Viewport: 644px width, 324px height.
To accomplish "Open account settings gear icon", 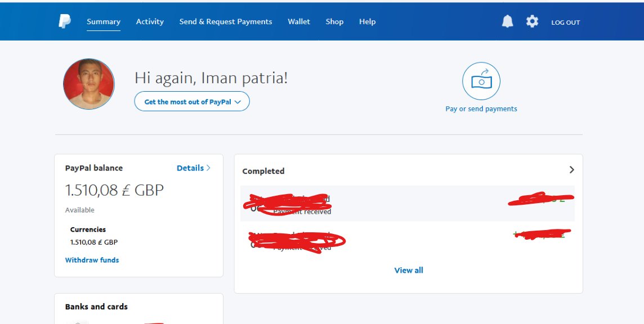I will tap(532, 21).
